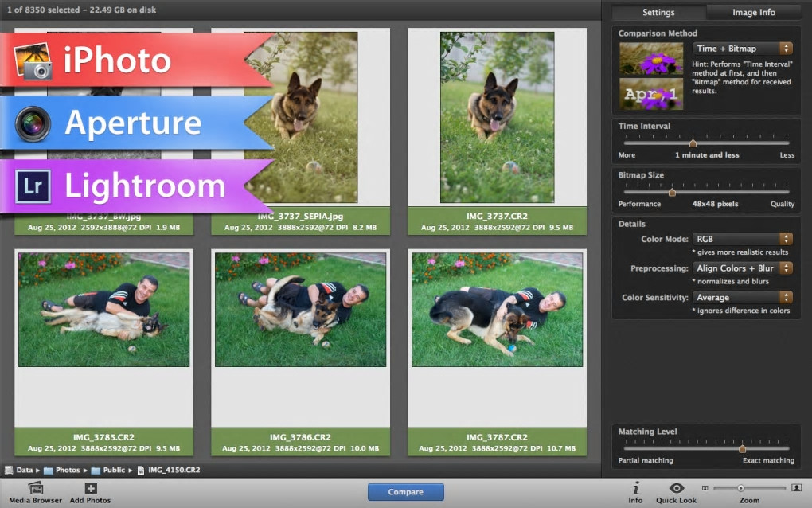Select the IMG_3786.CR2 thumbnail

pos(300,310)
